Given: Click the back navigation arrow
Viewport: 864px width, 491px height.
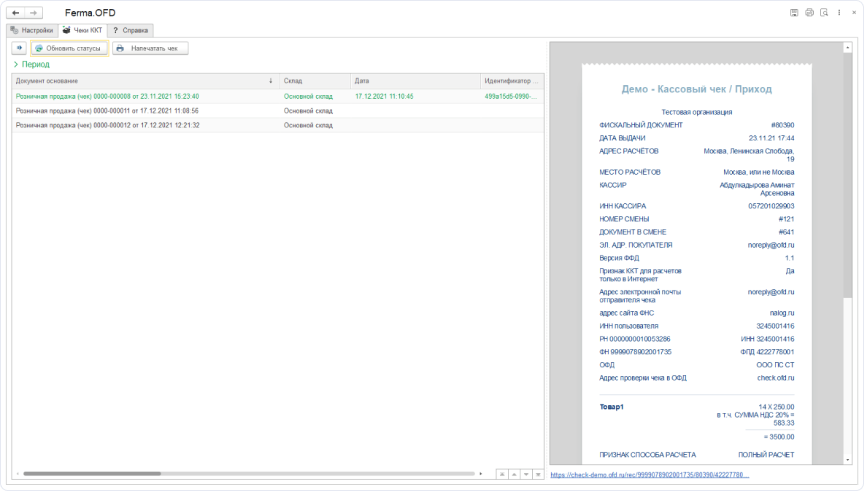Looking at the screenshot, I should [15, 12].
